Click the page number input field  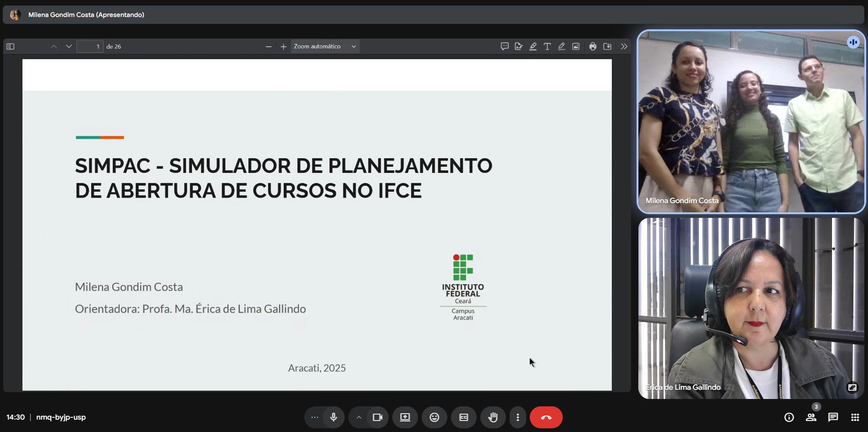point(90,46)
